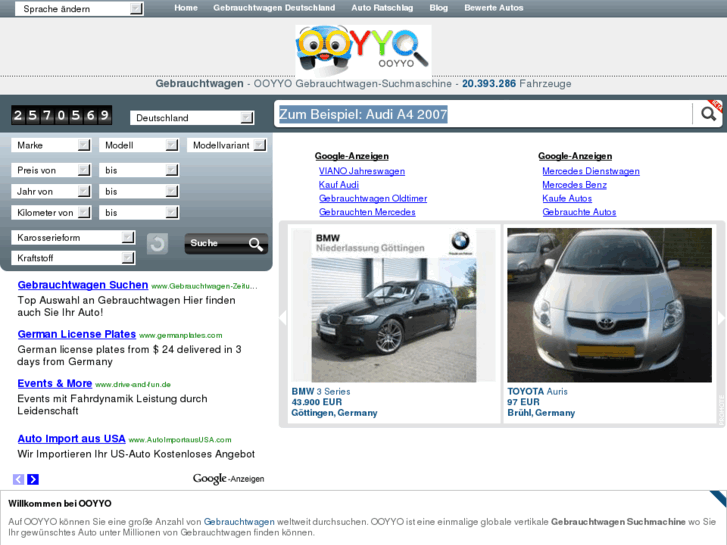
Task: Open Bewerte Autos menu item
Action: pyautogui.click(x=494, y=8)
